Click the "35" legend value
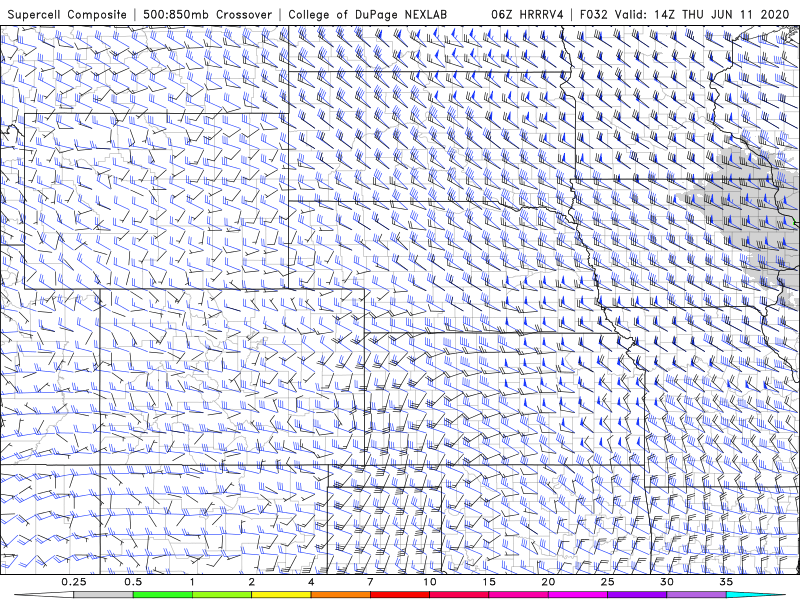The height and width of the screenshot is (600, 800). 726,582
